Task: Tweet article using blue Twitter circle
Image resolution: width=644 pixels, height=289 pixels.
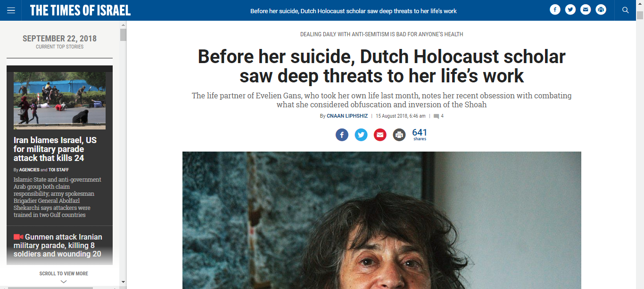Action: coord(361,135)
